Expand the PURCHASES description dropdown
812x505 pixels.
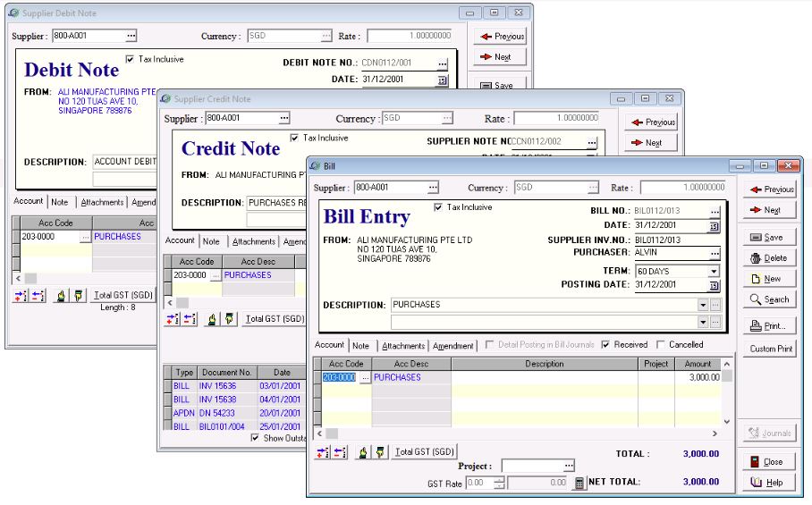703,306
